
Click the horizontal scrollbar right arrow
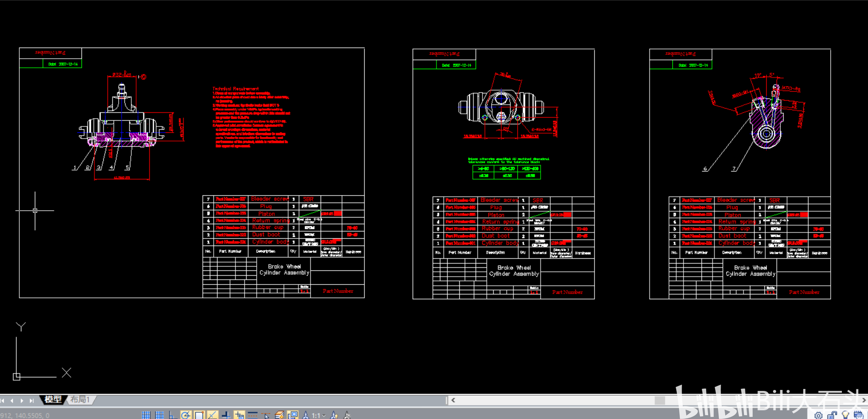click(864, 400)
